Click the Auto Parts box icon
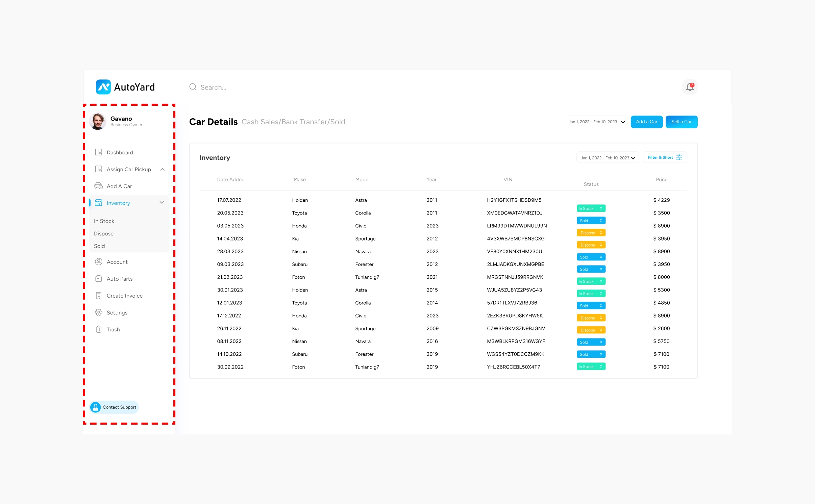Image resolution: width=815 pixels, height=504 pixels. click(x=98, y=279)
